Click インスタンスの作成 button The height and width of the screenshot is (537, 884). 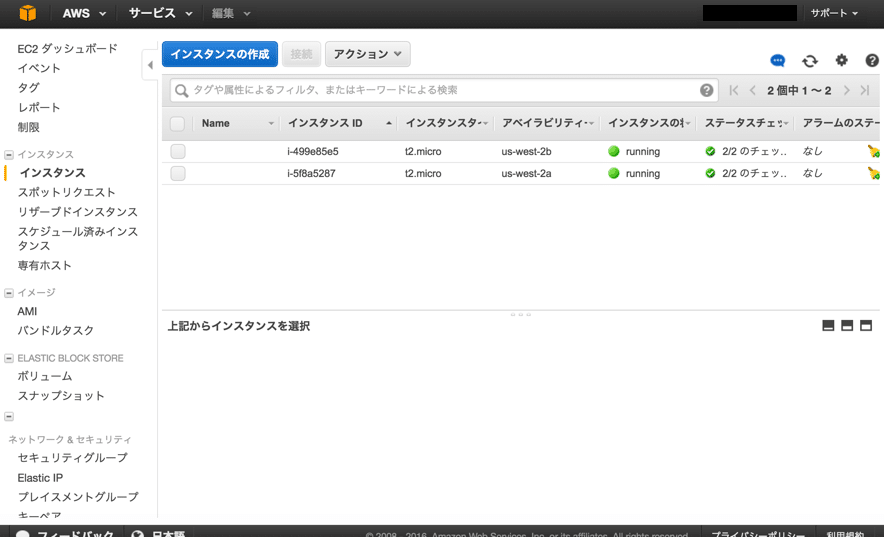pos(220,54)
